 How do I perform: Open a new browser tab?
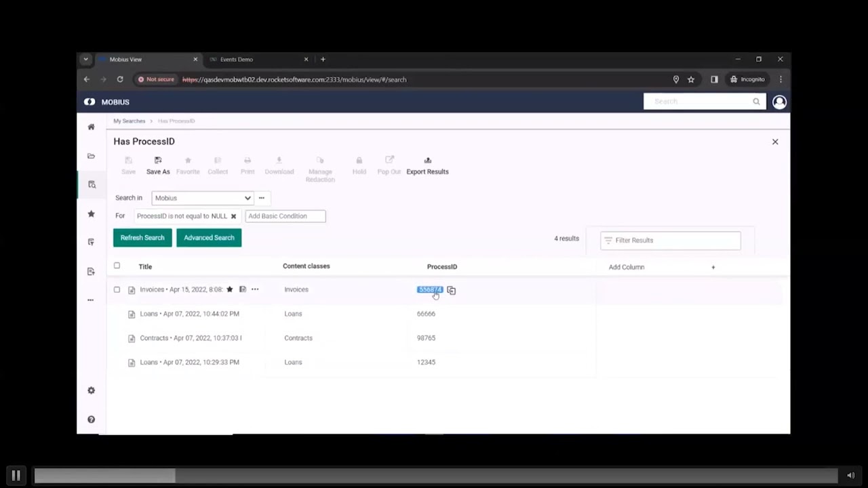click(x=323, y=60)
